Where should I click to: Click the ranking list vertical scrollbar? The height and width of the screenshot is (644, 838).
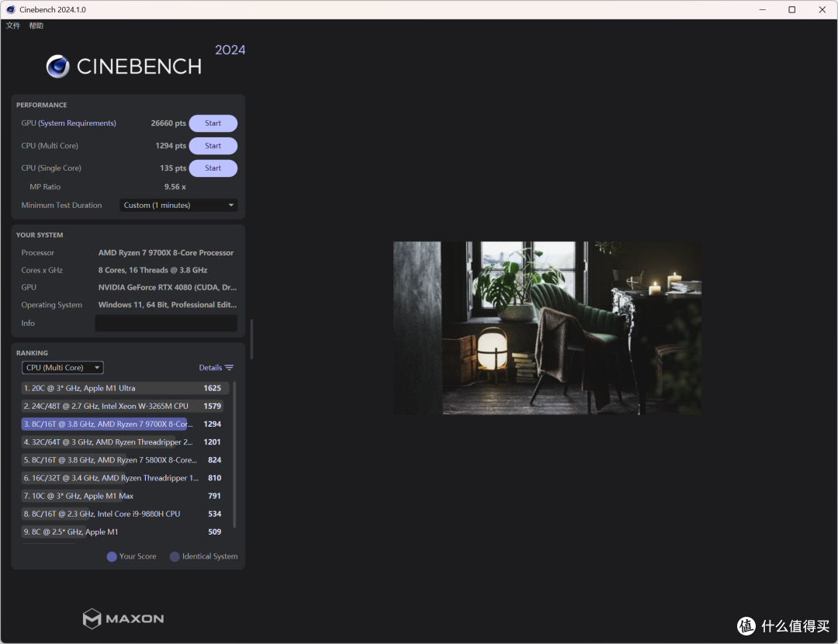pos(234,455)
